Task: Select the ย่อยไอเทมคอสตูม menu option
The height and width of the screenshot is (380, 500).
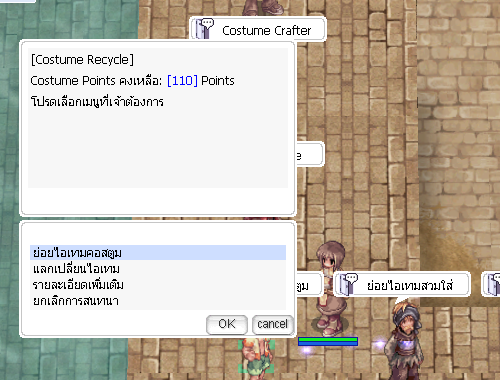Action: point(158,253)
